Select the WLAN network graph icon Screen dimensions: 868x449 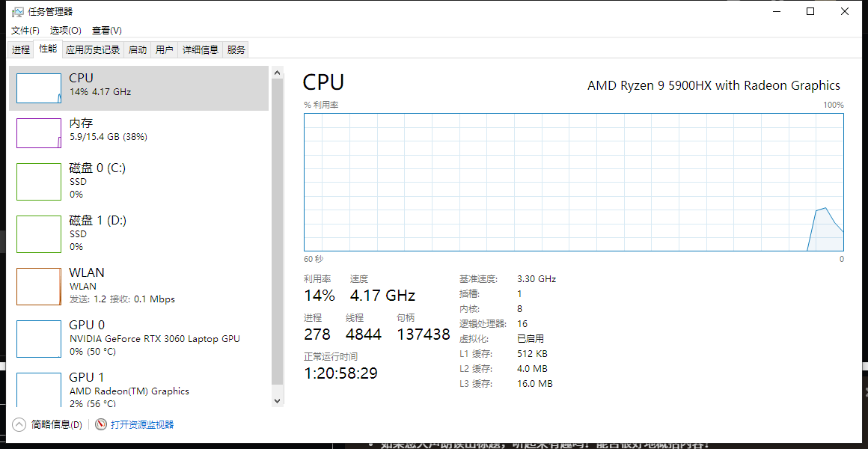click(x=39, y=286)
